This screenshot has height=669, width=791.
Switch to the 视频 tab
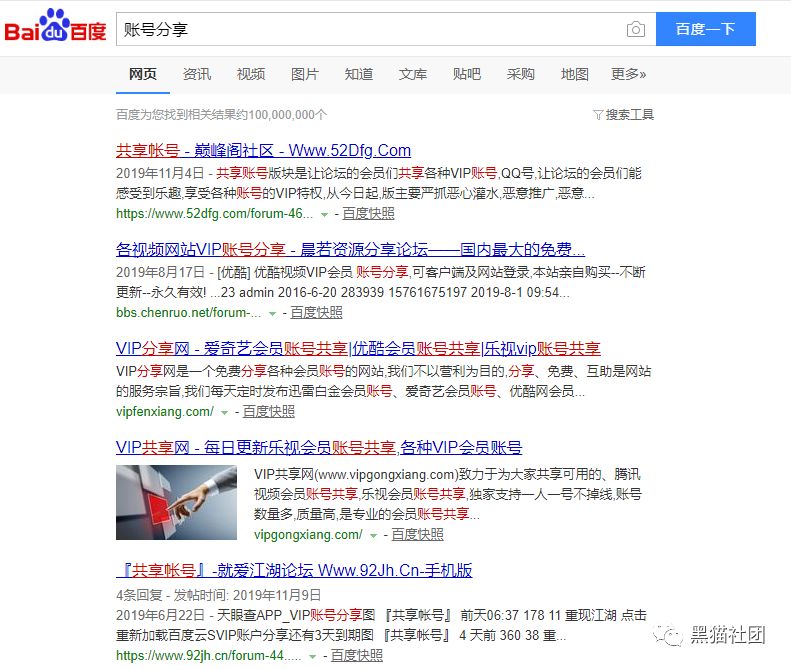[251, 74]
